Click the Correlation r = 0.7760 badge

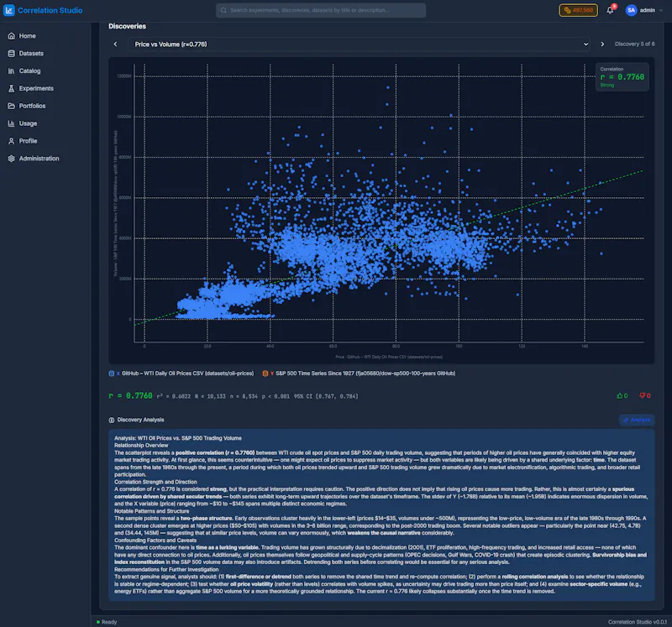tap(622, 77)
